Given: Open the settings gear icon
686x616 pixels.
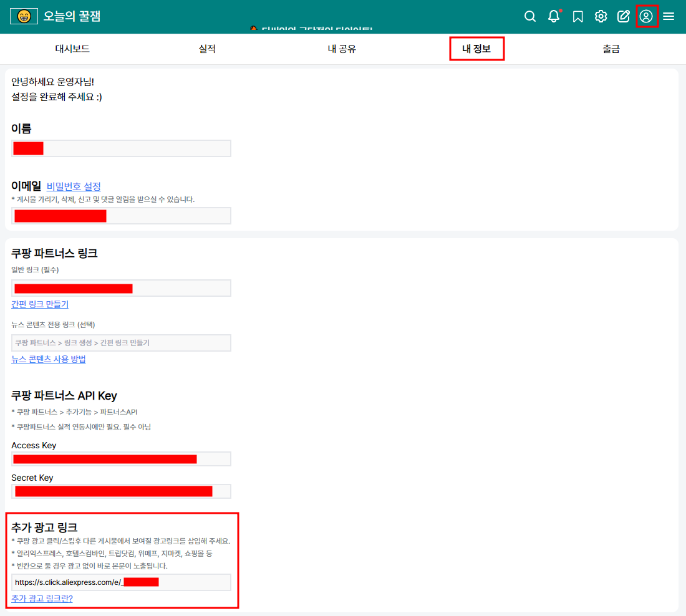Looking at the screenshot, I should coord(601,17).
